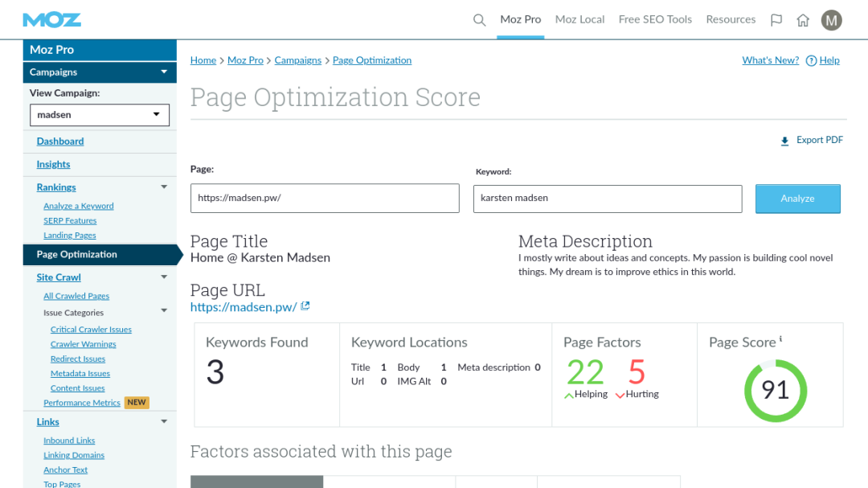Open the user profile avatar
The image size is (868, 488).
point(831,20)
